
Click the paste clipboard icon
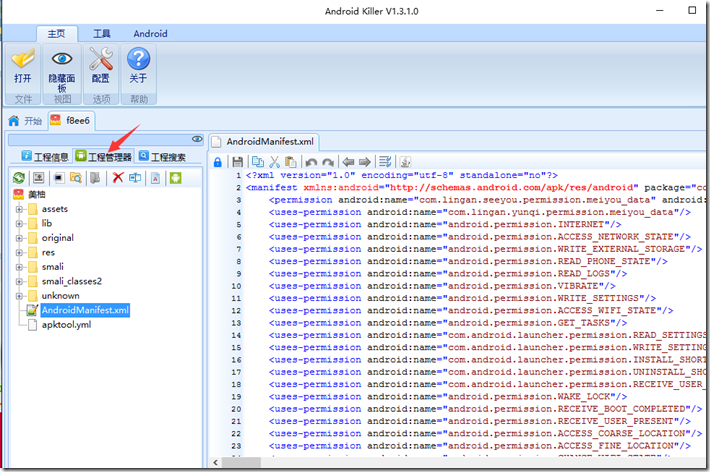291,162
